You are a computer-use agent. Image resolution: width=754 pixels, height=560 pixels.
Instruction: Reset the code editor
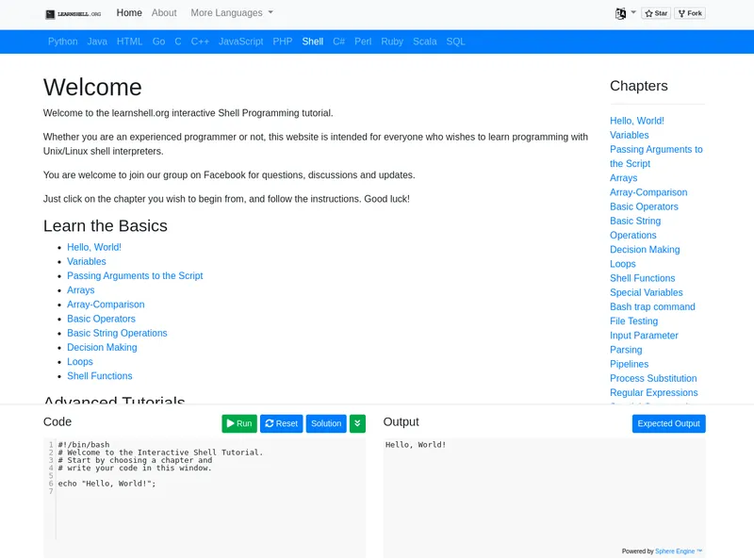coord(281,424)
